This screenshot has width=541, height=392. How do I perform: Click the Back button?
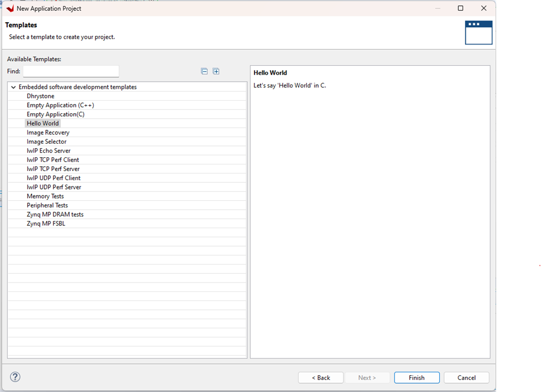click(x=321, y=377)
